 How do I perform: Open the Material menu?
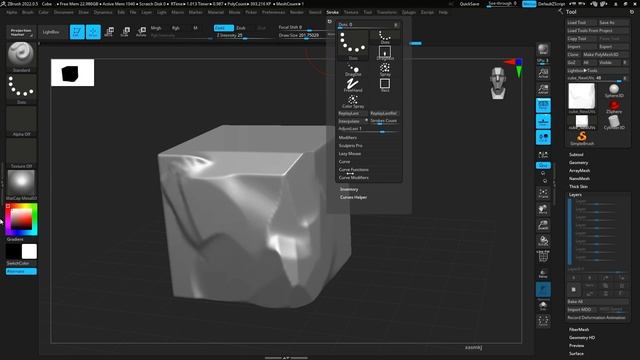coord(216,12)
